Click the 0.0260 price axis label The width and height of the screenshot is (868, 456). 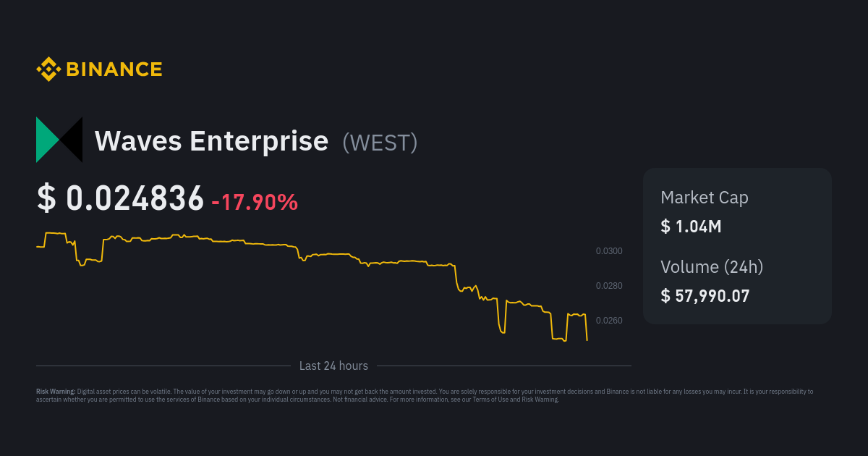pos(609,321)
